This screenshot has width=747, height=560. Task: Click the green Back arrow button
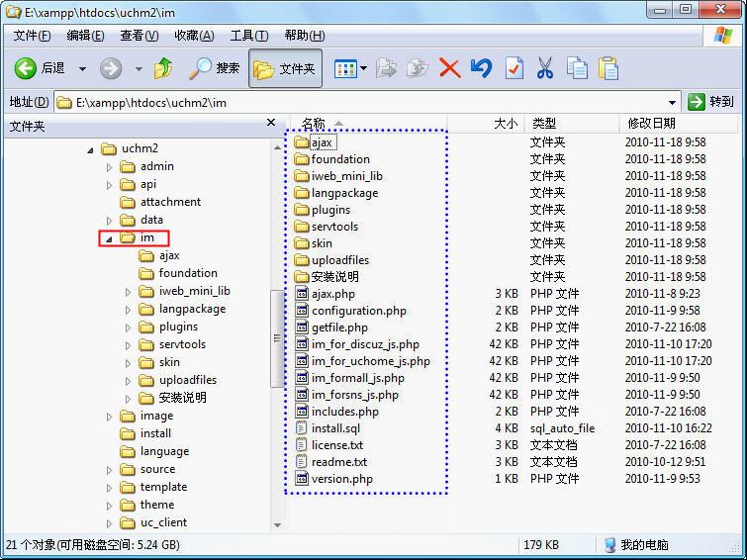26,68
